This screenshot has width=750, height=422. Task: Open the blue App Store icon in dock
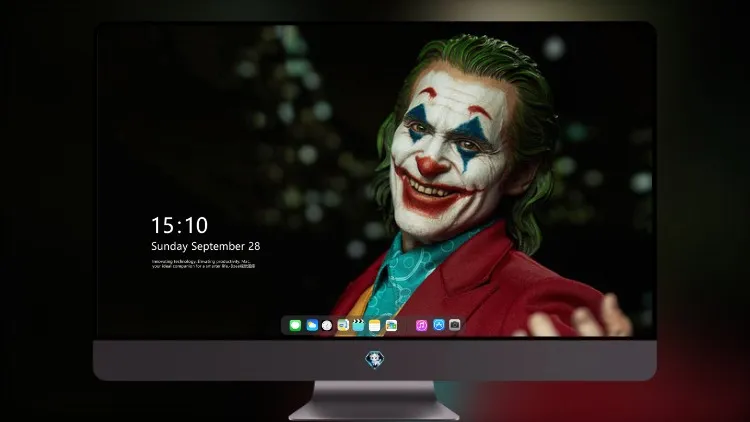click(x=439, y=325)
